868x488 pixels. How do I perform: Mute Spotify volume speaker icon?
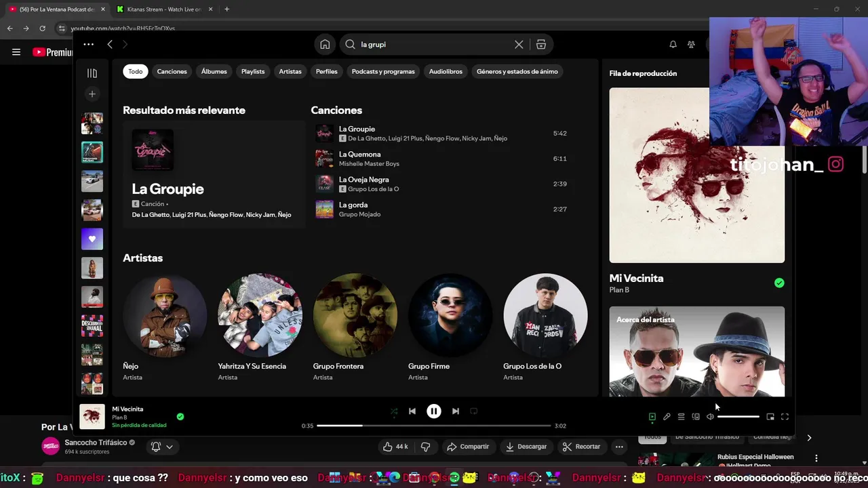point(710,417)
